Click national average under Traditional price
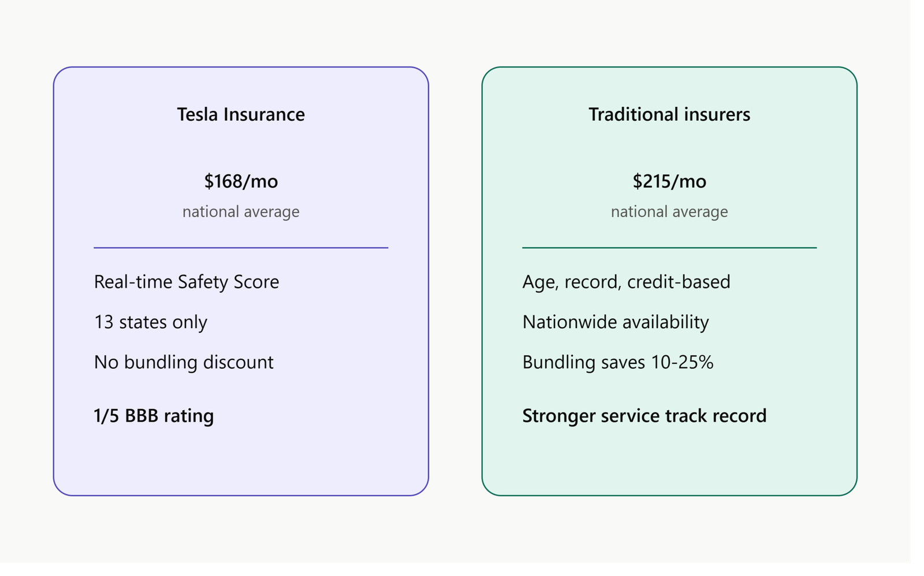924x576 pixels. (x=669, y=212)
